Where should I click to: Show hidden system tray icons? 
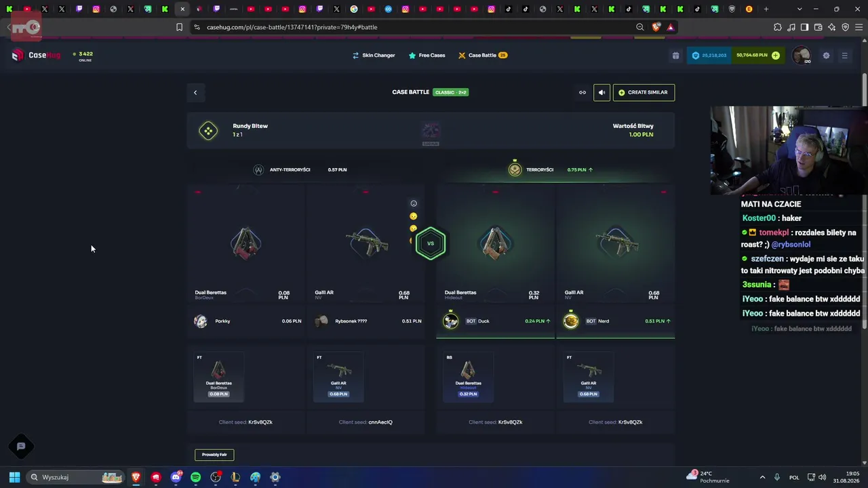coord(762,477)
